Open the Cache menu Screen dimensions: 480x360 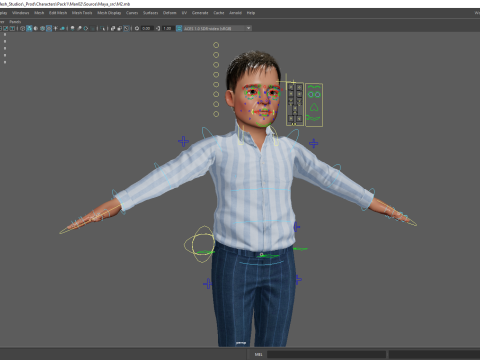pos(219,13)
